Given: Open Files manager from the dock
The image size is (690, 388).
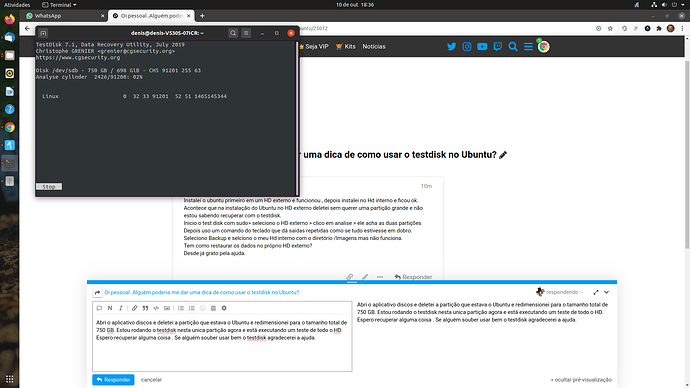Looking at the screenshot, I should [x=9, y=55].
